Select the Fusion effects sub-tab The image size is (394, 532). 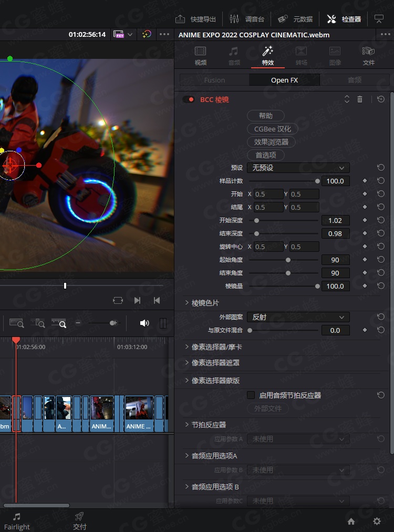coord(214,80)
